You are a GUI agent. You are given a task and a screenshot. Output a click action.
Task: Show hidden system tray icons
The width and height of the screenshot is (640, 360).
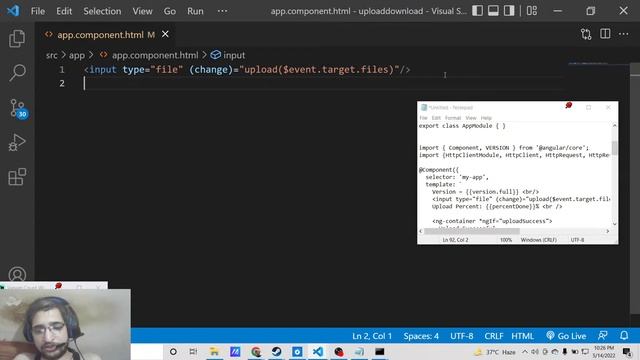(x=525, y=351)
